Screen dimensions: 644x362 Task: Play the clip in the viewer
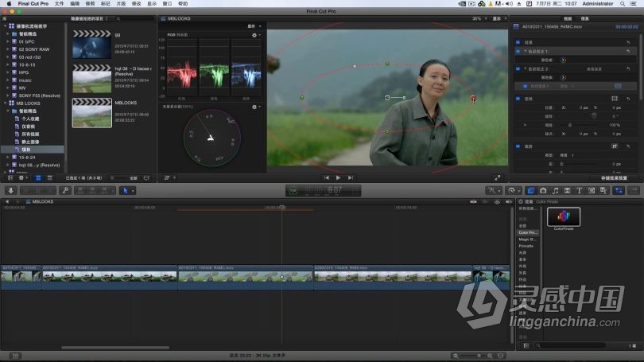338,178
